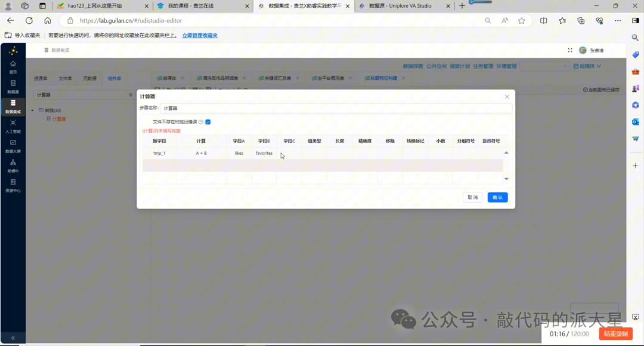Click 立即管理收藏夹 link
The height and width of the screenshot is (346, 644).
tap(200, 35)
